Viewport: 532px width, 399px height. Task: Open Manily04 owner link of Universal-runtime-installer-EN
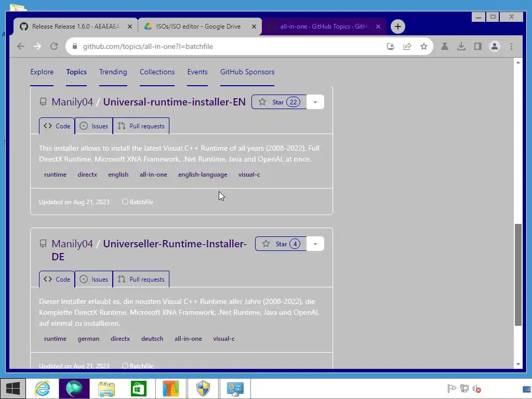[72, 102]
